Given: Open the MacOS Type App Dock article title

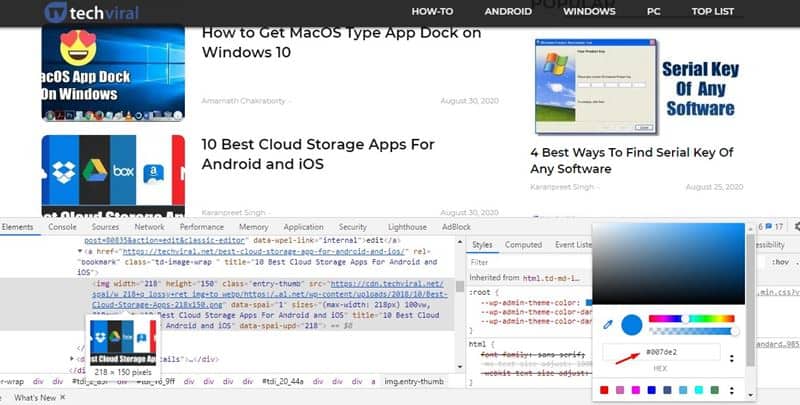Looking at the screenshot, I should 341,42.
